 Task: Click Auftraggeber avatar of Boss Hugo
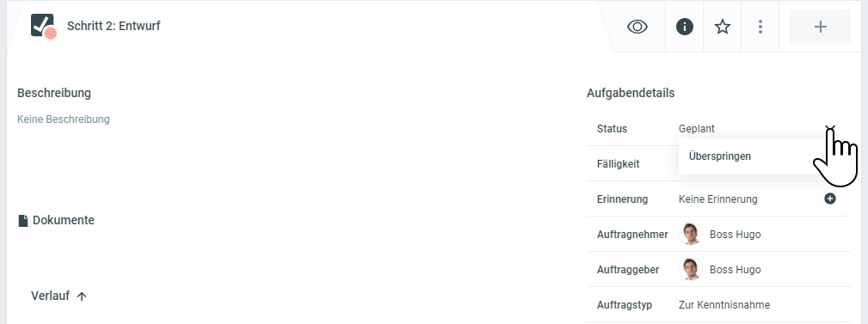tap(690, 269)
